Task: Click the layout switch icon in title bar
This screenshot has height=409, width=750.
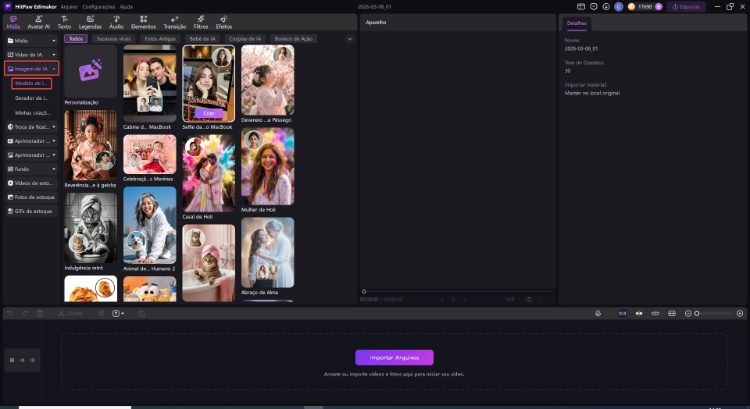Action: point(581,7)
